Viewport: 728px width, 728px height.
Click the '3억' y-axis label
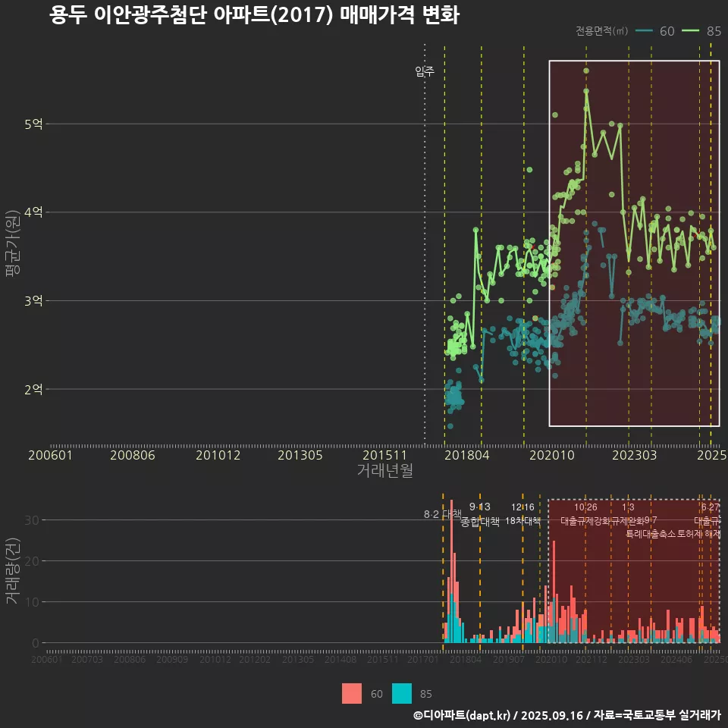click(x=33, y=301)
